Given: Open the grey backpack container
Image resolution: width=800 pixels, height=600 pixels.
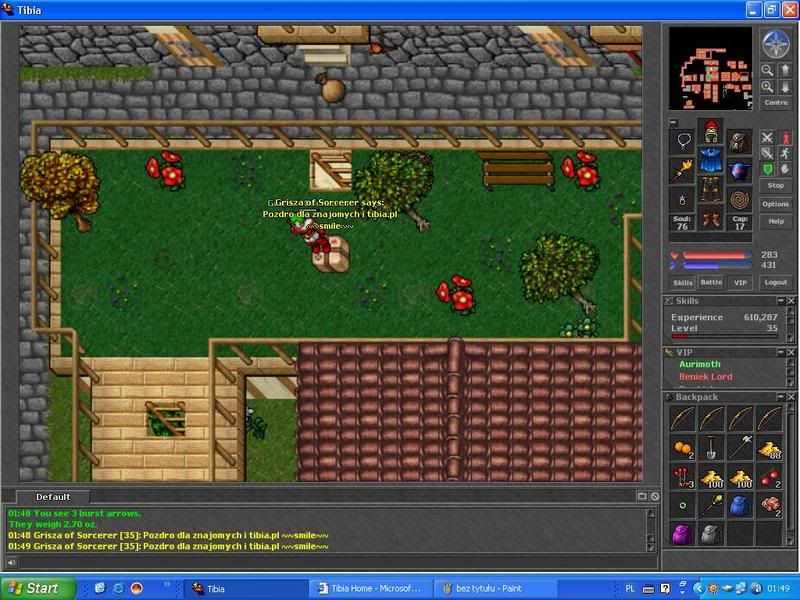Looking at the screenshot, I should 711,534.
